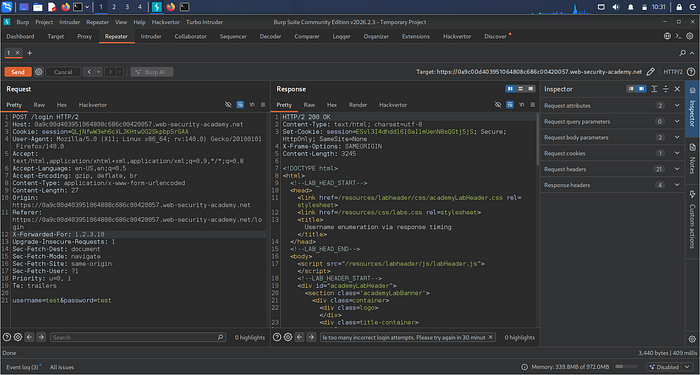Open side panel settings gear at bottom right
Image resolution: width=700 pixels, height=375 pixels.
[x=692, y=339]
